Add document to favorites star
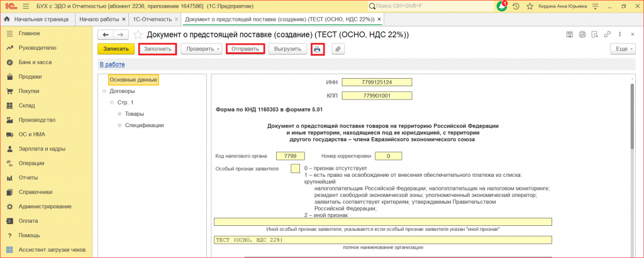 (138, 35)
